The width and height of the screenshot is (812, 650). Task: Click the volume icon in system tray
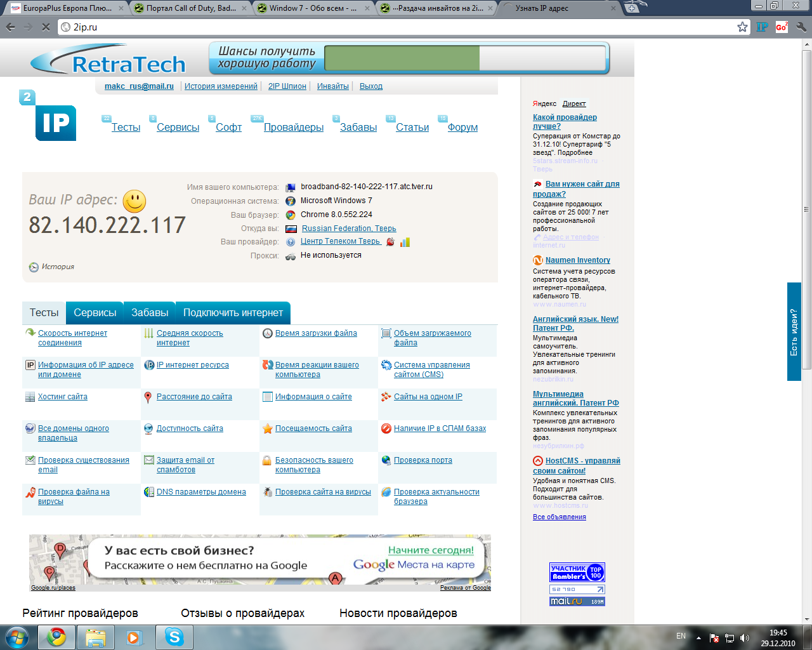(744, 637)
